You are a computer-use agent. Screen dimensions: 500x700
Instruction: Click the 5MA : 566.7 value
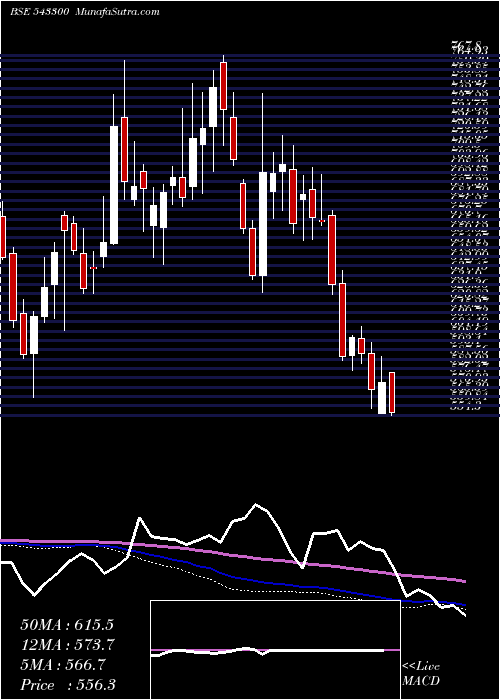point(63,665)
